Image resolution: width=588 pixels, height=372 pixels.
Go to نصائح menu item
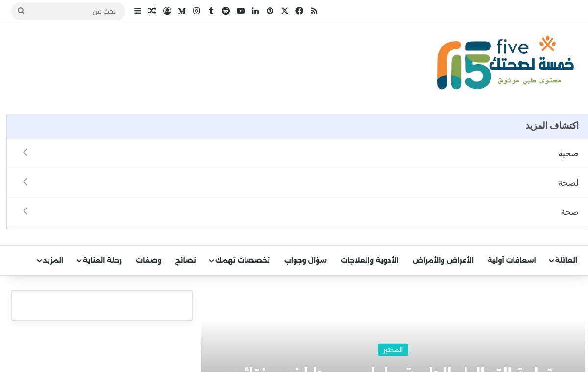(186, 260)
